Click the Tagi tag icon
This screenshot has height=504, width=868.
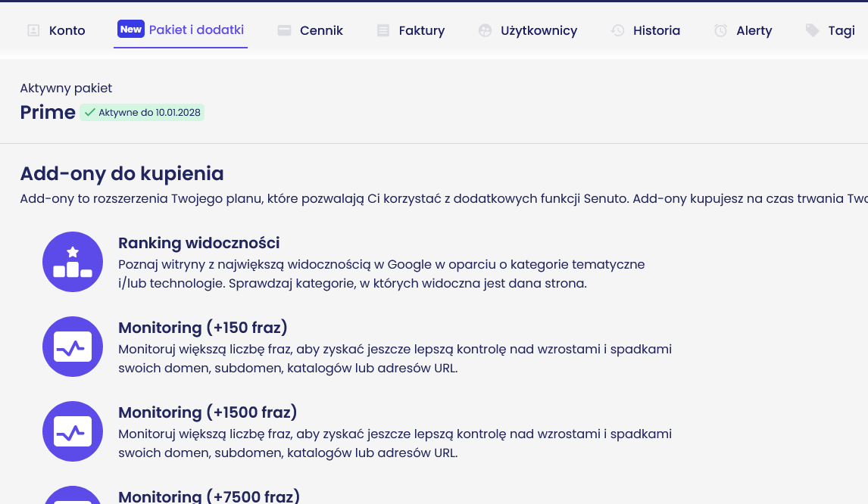pos(813,30)
